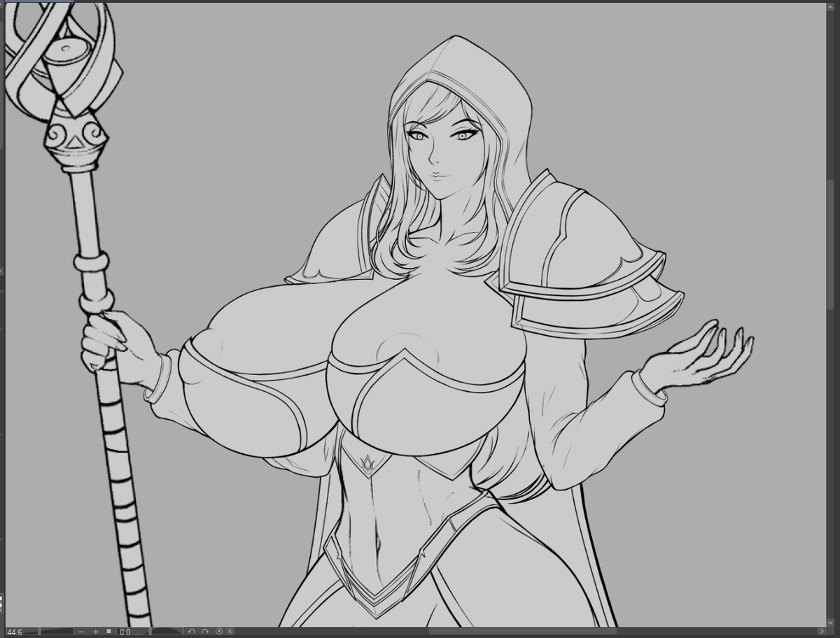840x638 pixels.
Task: Rotate canvas left with counterclockwise arrow icon
Action: (x=192, y=632)
